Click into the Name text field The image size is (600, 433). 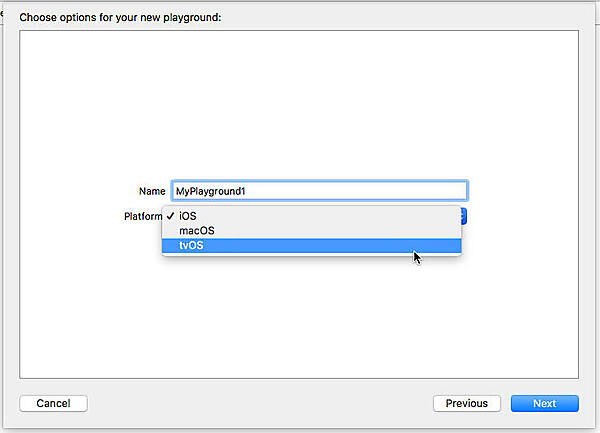pos(318,190)
